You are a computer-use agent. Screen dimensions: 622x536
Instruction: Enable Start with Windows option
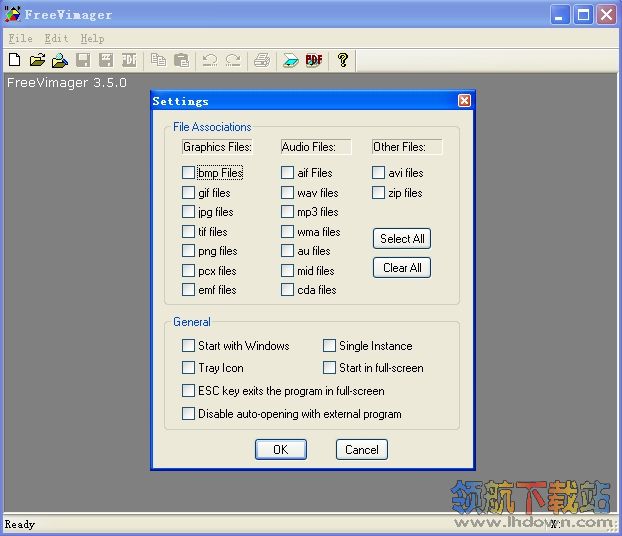pos(188,346)
